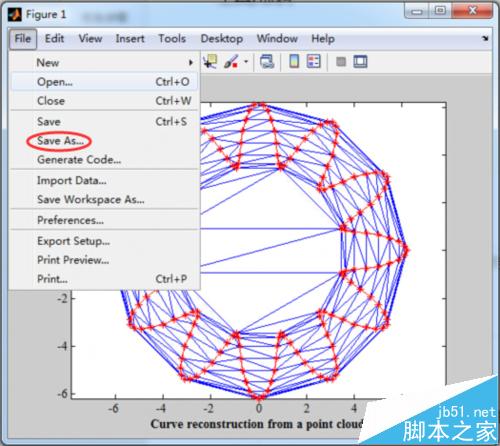500x446 pixels.
Task: Select Import Data... menu entry
Action: coord(104,181)
